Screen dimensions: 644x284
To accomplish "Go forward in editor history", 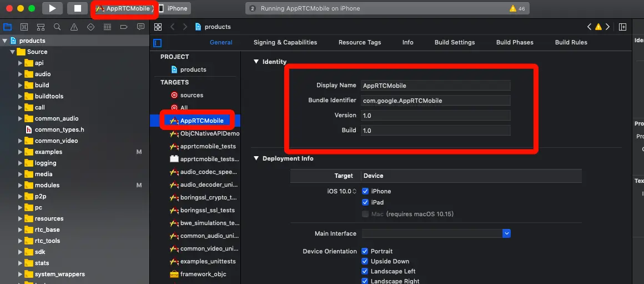I will point(185,27).
